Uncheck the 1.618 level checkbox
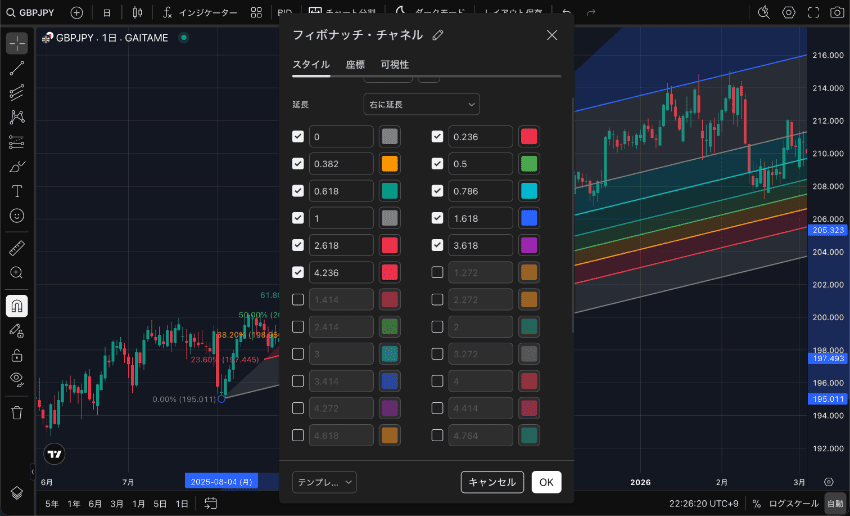The width and height of the screenshot is (850, 516). pyautogui.click(x=437, y=217)
